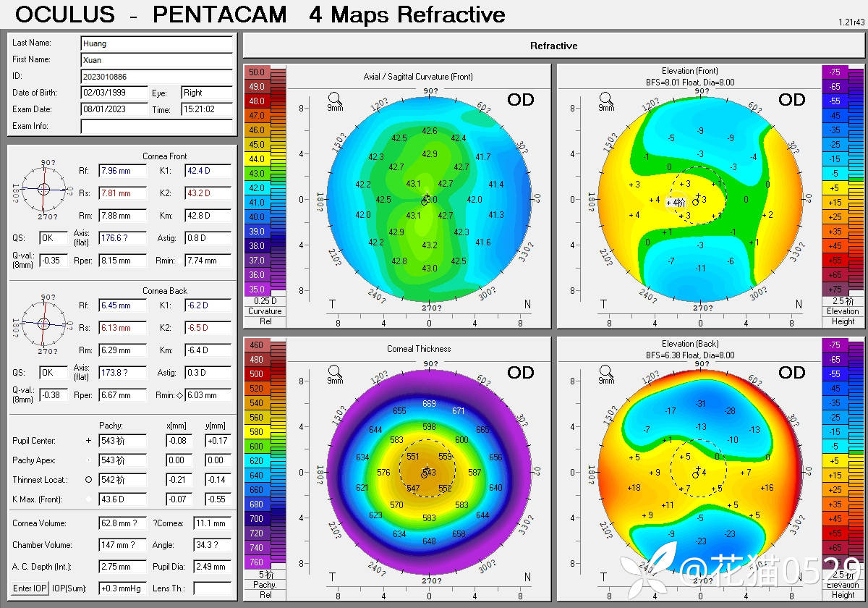868x608 pixels.
Task: Click the Cornea Front axis compass diagram
Action: (x=44, y=188)
